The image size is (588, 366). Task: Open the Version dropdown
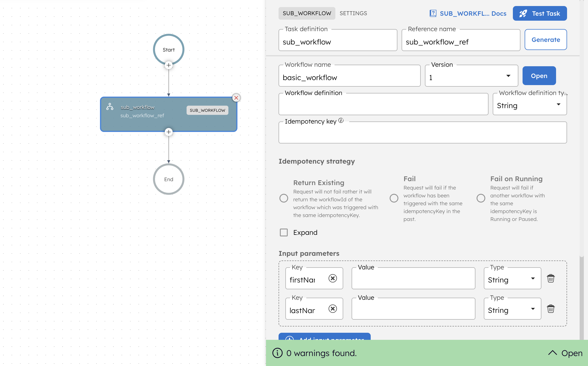471,76
